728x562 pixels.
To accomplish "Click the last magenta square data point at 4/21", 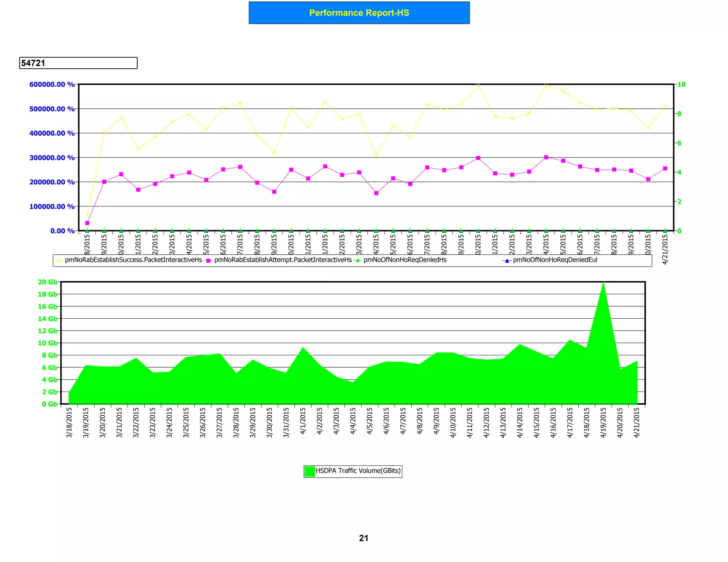I will pyautogui.click(x=665, y=168).
